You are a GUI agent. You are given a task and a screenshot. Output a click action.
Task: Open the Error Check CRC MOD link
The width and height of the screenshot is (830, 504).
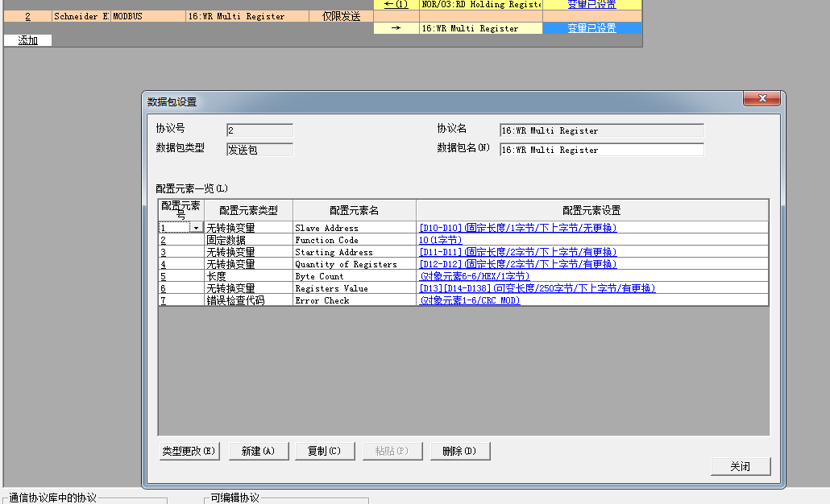pos(469,300)
